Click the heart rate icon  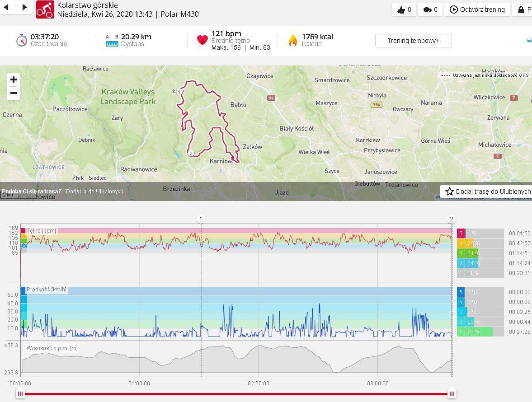pos(202,40)
